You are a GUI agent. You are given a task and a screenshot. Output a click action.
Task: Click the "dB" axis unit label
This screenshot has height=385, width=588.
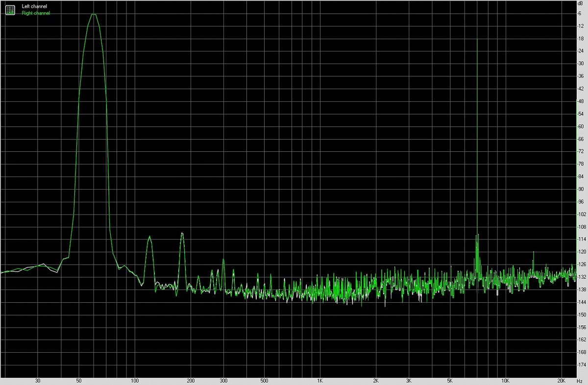pos(581,3)
